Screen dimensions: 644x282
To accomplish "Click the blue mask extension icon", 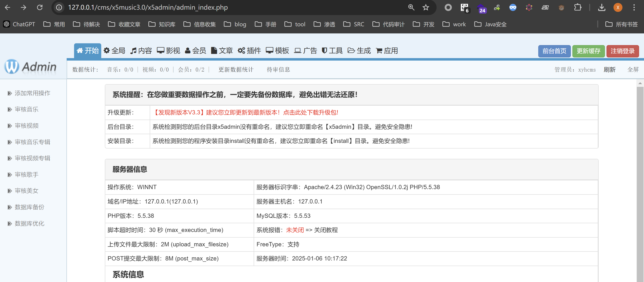I will click(x=513, y=7).
